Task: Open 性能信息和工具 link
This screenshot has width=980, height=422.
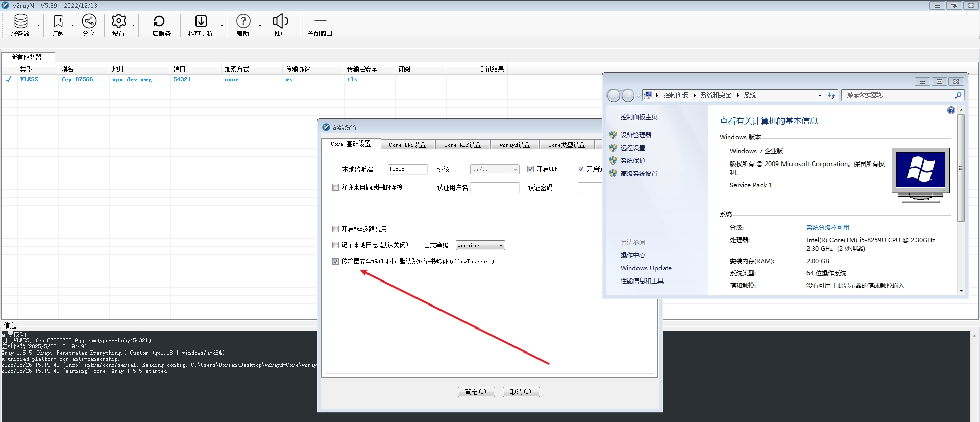Action: coord(642,280)
